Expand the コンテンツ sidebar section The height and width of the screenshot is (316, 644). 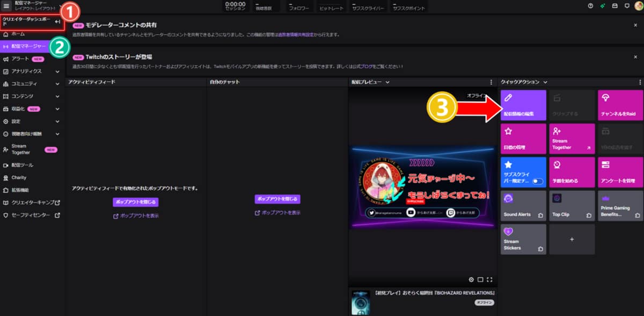pos(57,96)
